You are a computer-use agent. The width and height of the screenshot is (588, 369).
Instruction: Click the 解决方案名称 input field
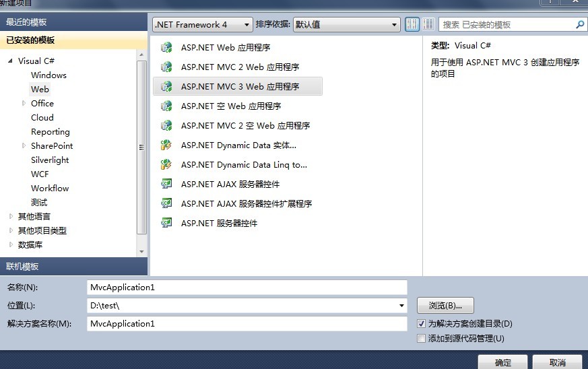(247, 324)
